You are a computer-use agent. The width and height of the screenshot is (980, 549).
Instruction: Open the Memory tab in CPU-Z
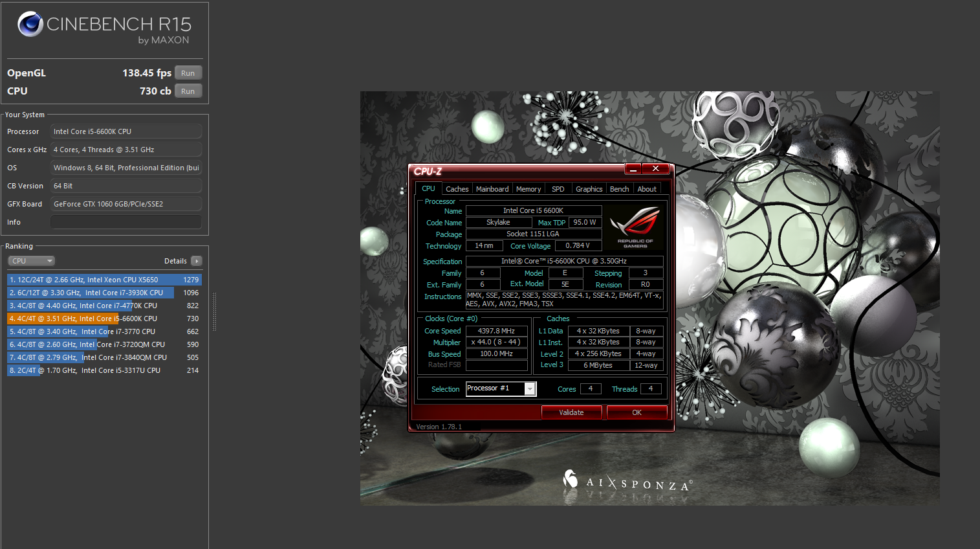click(528, 189)
